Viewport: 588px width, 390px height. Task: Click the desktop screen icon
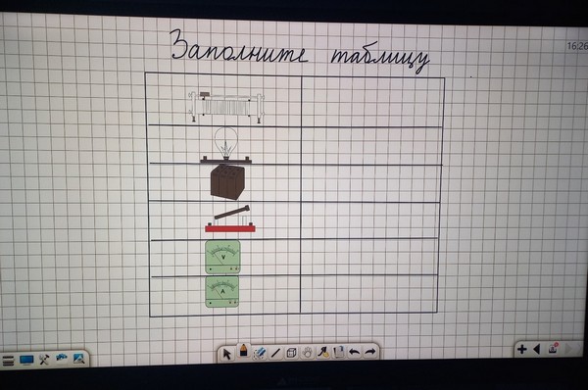(x=26, y=360)
